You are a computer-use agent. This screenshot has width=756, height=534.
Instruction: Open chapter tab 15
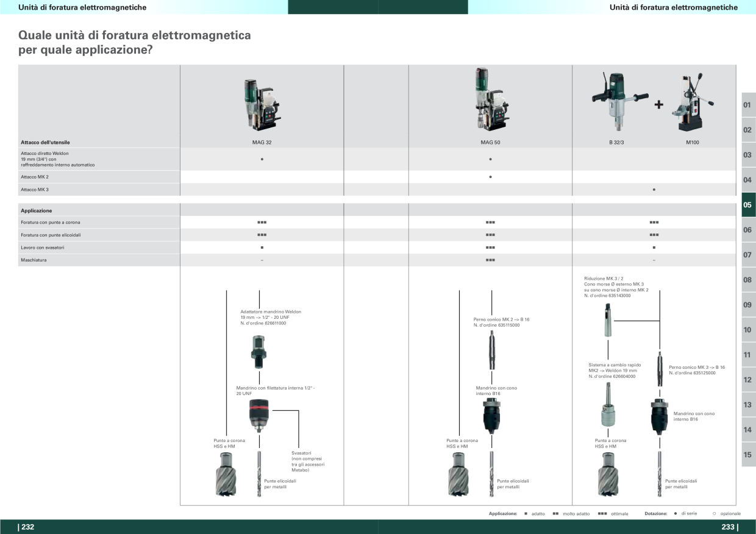[748, 455]
